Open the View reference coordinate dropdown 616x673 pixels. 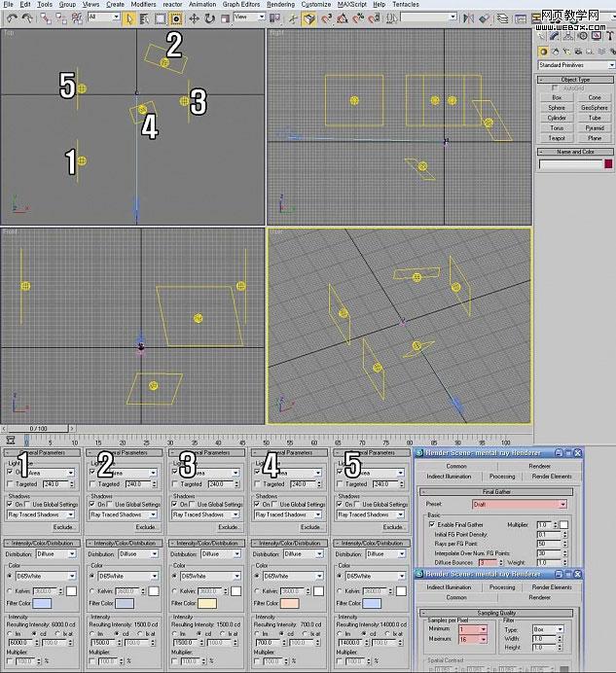(249, 17)
